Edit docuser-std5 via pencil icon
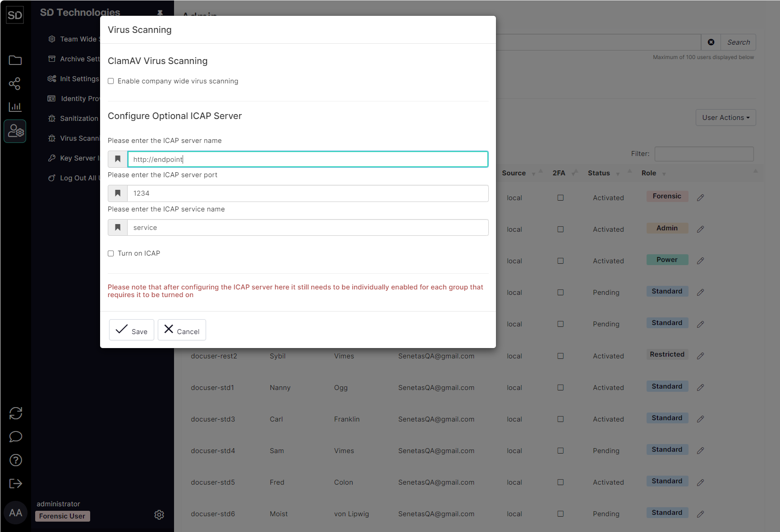Viewport: 780px width, 532px height. pos(701,482)
